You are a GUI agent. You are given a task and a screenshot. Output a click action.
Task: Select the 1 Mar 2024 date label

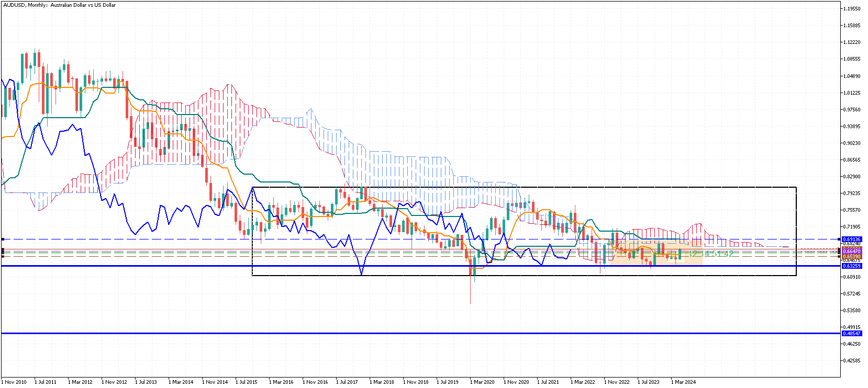point(683,382)
